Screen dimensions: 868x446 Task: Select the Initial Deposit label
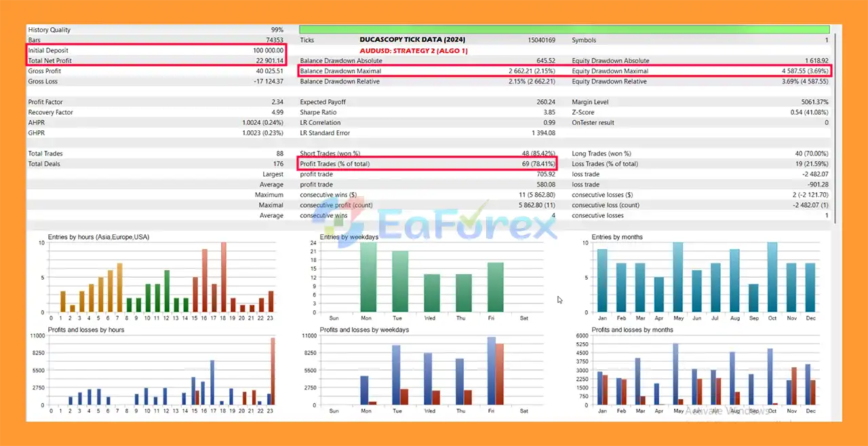48,50
